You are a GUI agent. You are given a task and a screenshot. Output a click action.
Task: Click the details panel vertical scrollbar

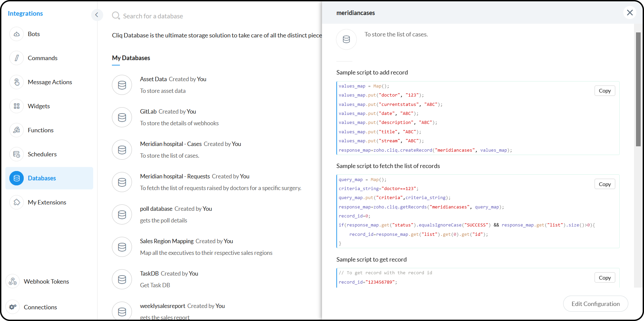[x=638, y=90]
